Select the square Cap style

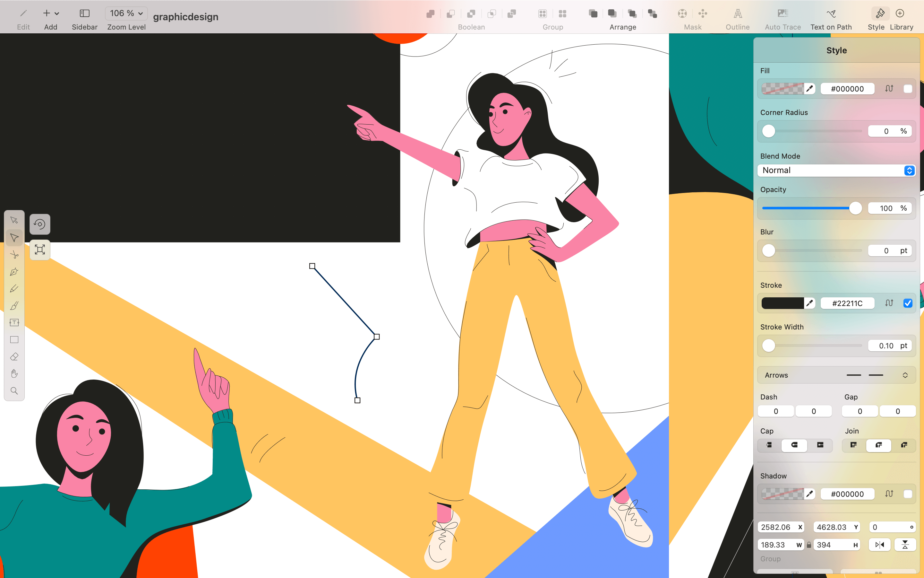820,445
